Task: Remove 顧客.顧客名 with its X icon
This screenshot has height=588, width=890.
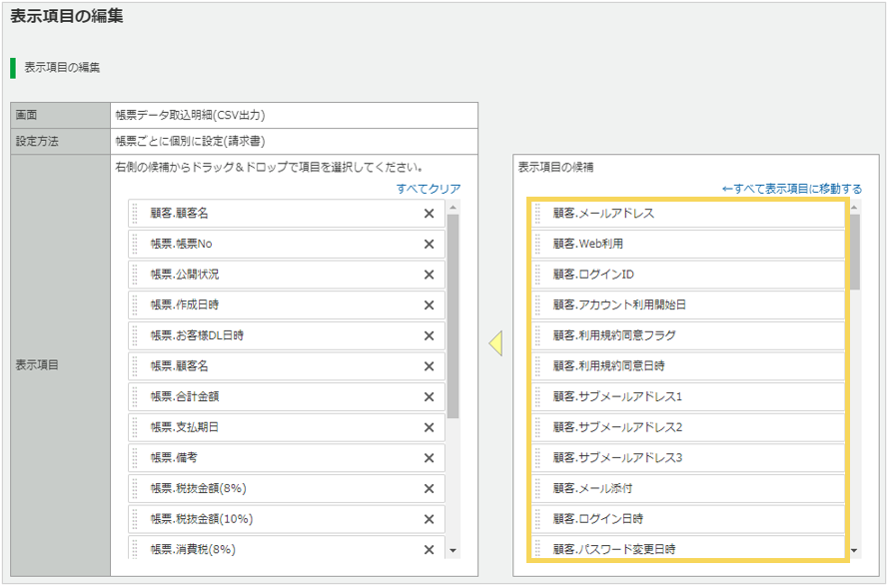Action: pyautogui.click(x=429, y=213)
